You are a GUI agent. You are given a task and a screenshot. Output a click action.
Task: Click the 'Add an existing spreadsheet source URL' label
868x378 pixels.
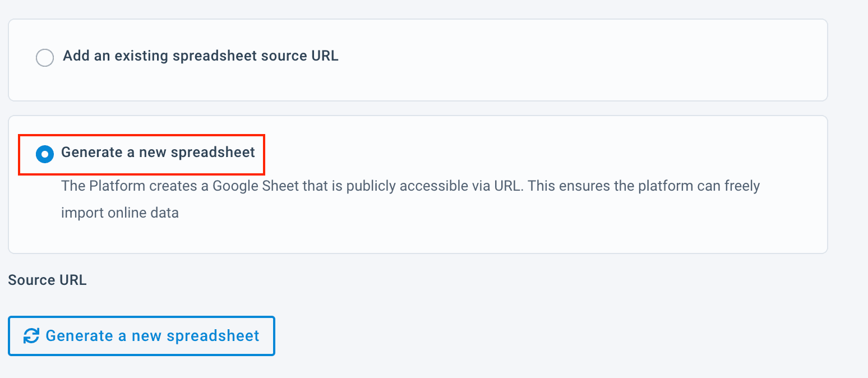(x=200, y=56)
